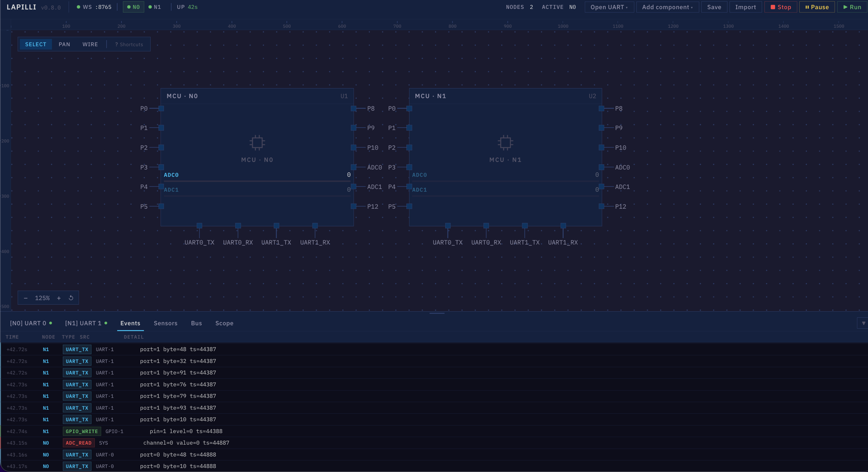The image size is (868, 472).
Task: Reset canvas zoom with the rotate icon
Action: pyautogui.click(x=71, y=298)
